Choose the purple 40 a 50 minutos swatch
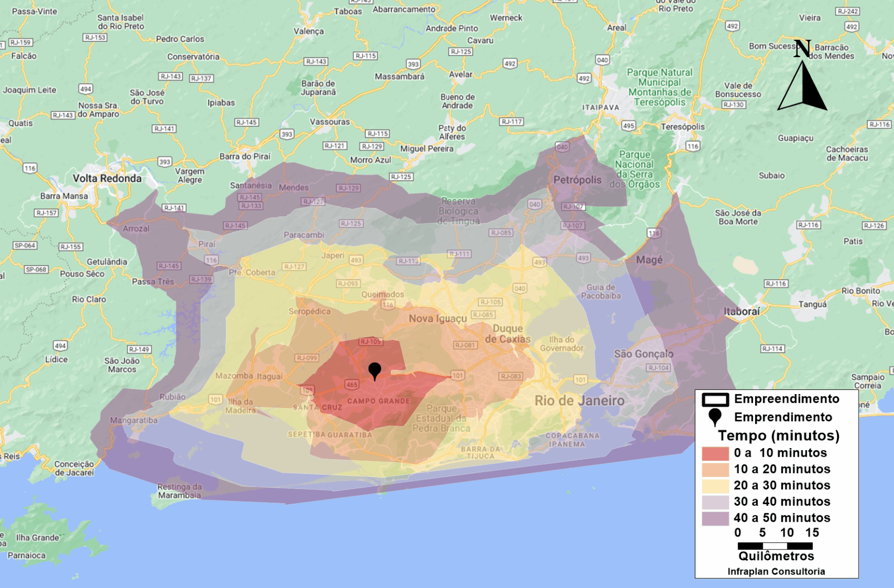Viewport: 894px width, 588px height. (715, 518)
